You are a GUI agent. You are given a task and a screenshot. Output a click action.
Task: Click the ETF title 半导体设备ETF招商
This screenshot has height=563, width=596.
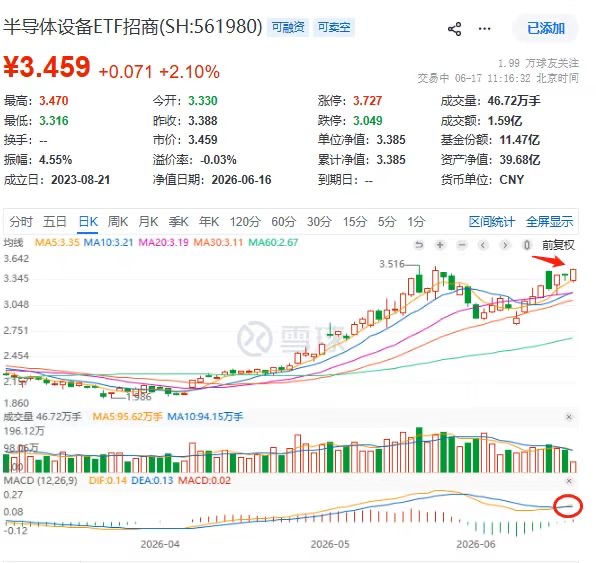pyautogui.click(x=81, y=27)
